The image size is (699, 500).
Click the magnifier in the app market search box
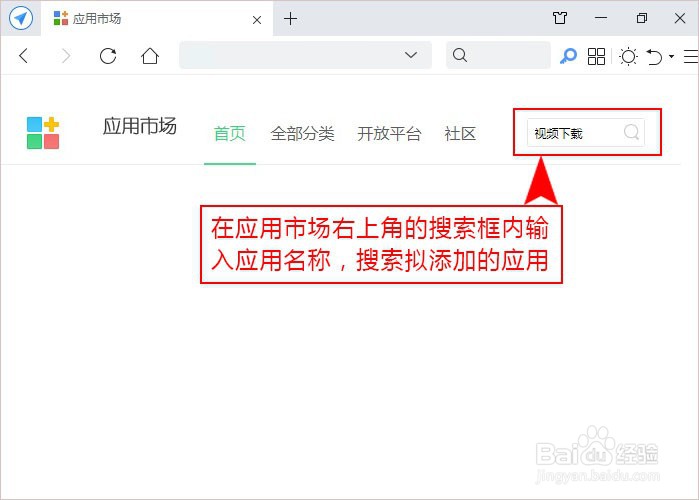pos(631,132)
